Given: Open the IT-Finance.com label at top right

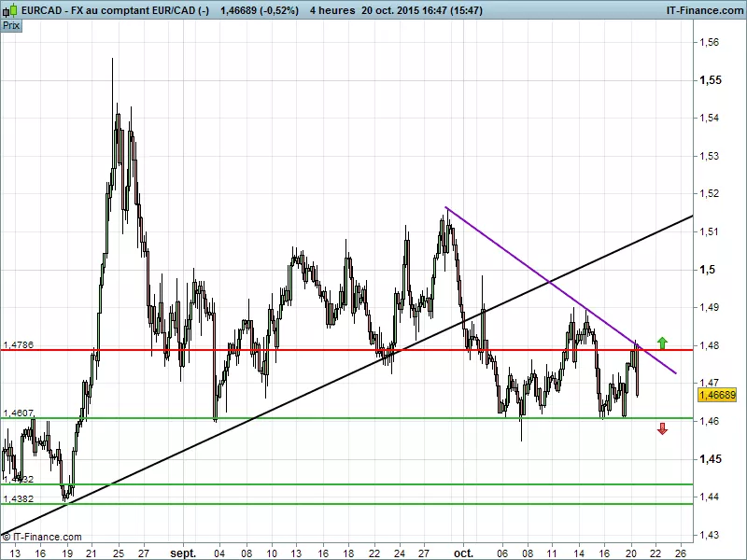Looking at the screenshot, I should [x=704, y=10].
